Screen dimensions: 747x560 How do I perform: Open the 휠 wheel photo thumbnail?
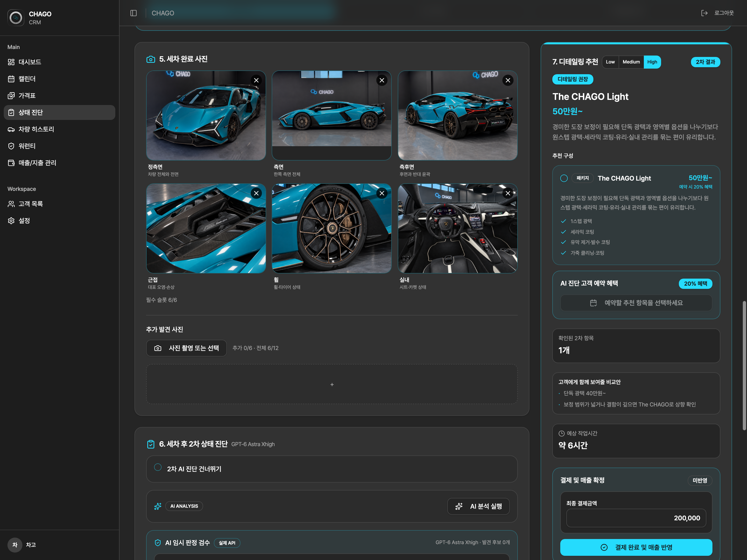click(x=332, y=228)
